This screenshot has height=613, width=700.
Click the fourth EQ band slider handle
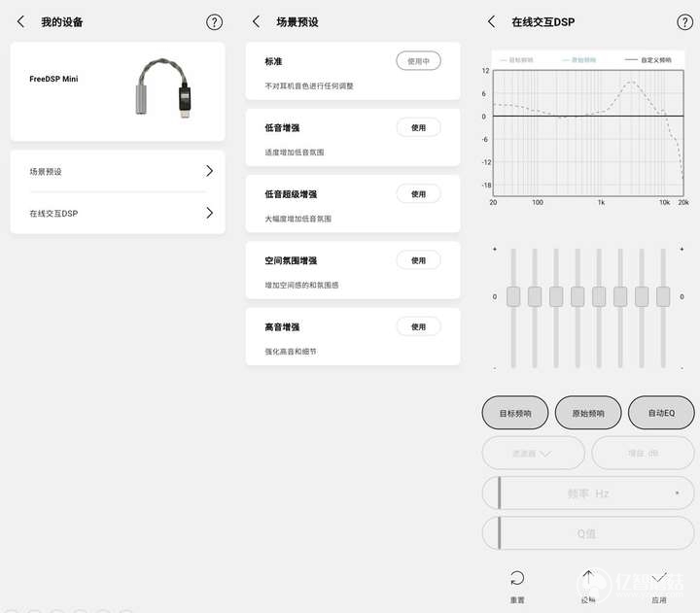(x=577, y=296)
